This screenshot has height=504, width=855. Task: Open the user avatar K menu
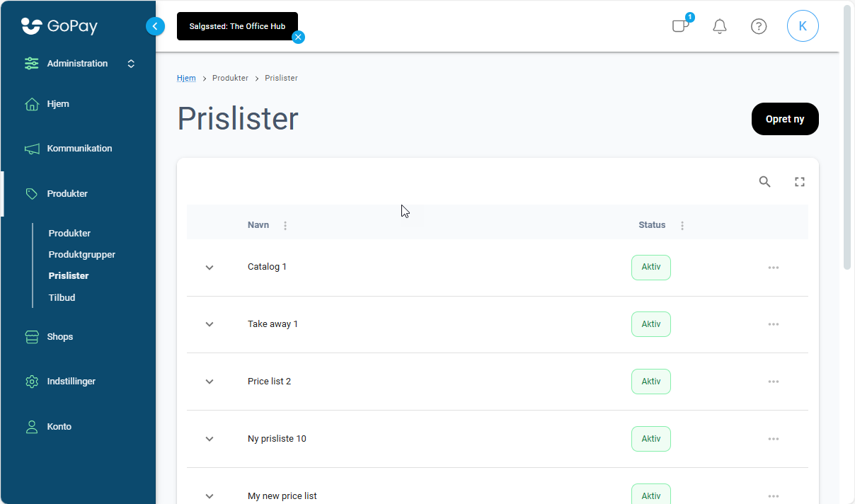coord(803,26)
